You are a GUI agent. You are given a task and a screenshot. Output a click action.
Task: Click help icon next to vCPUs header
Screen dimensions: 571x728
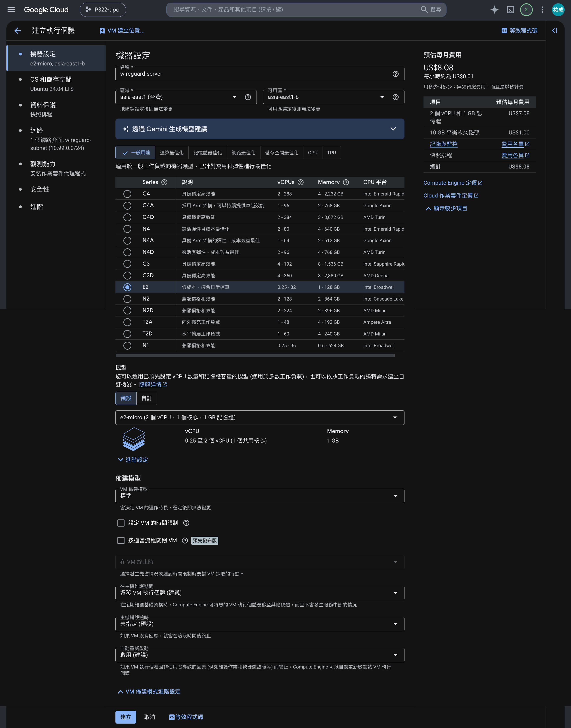pos(300,182)
